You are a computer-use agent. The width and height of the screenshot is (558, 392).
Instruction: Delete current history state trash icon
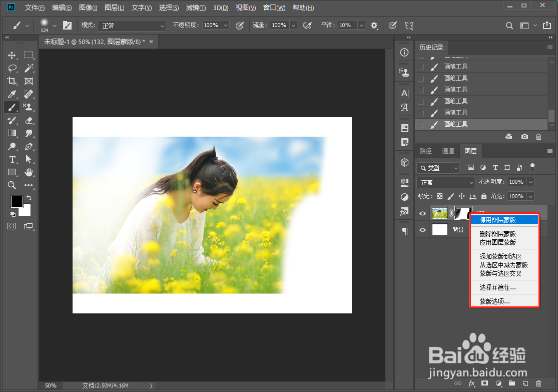[x=539, y=137]
